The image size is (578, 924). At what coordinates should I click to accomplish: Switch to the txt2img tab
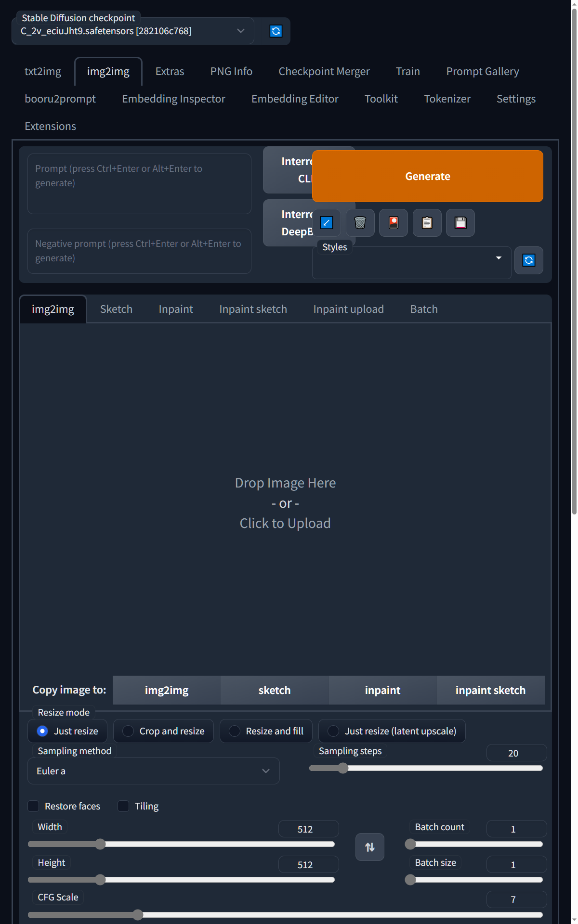[43, 71]
